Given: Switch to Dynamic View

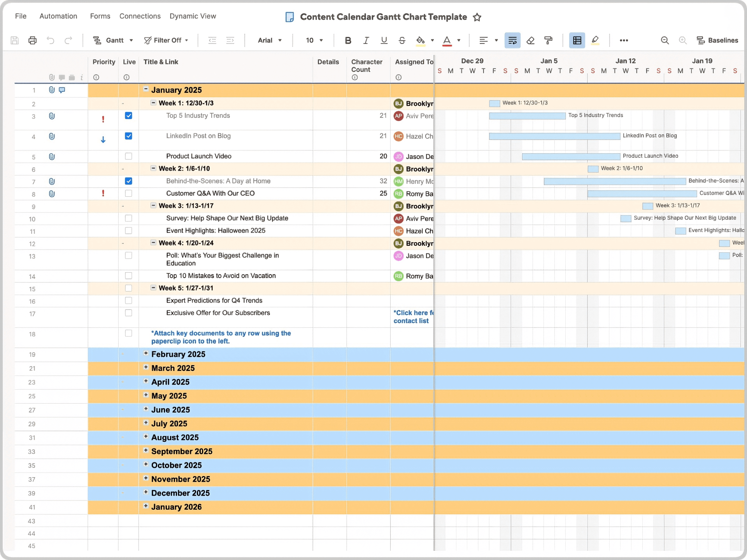Looking at the screenshot, I should [x=193, y=16].
